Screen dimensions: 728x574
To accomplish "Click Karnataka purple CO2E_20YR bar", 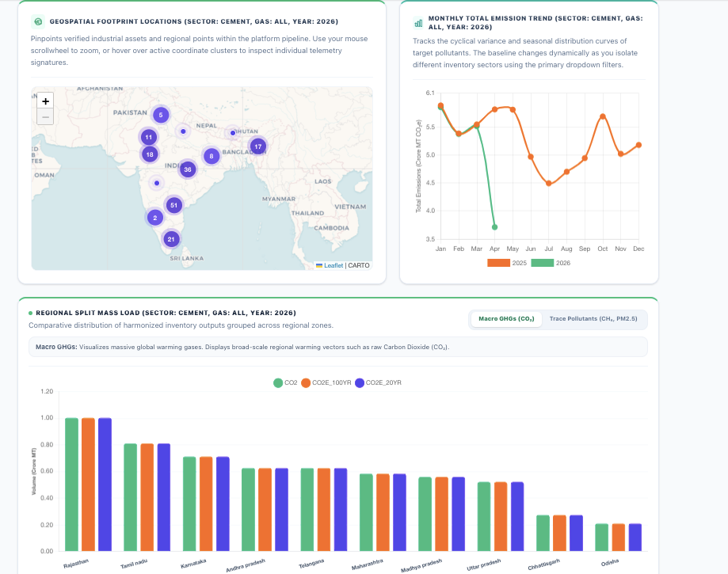I will coord(223,504).
